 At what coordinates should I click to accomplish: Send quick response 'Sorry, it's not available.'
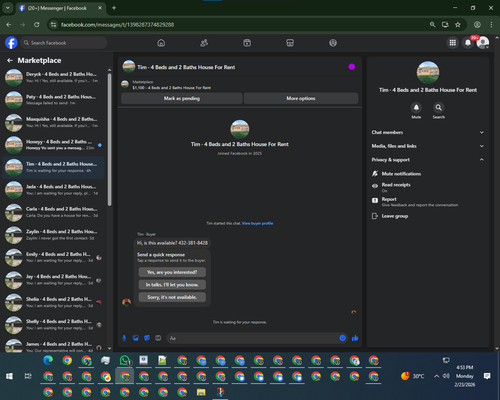172,297
